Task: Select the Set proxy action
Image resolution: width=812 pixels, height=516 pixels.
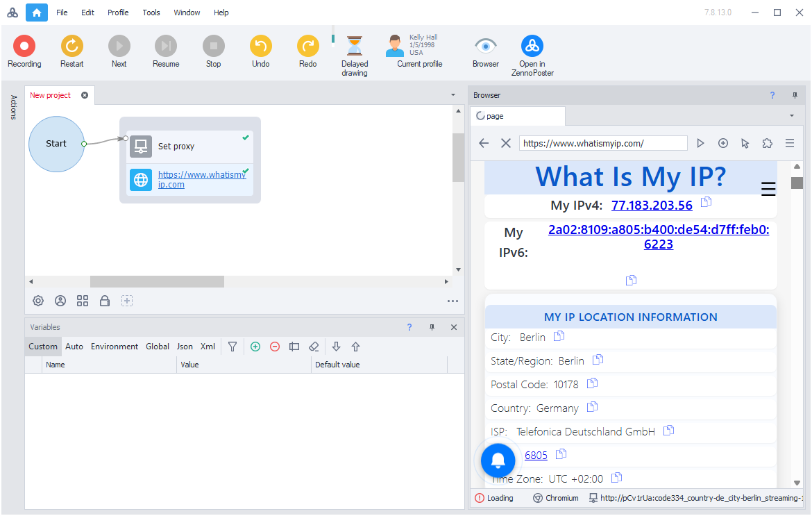Action: 189,146
